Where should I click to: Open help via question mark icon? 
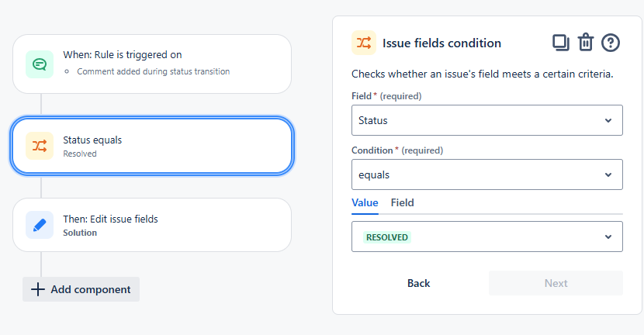(611, 43)
